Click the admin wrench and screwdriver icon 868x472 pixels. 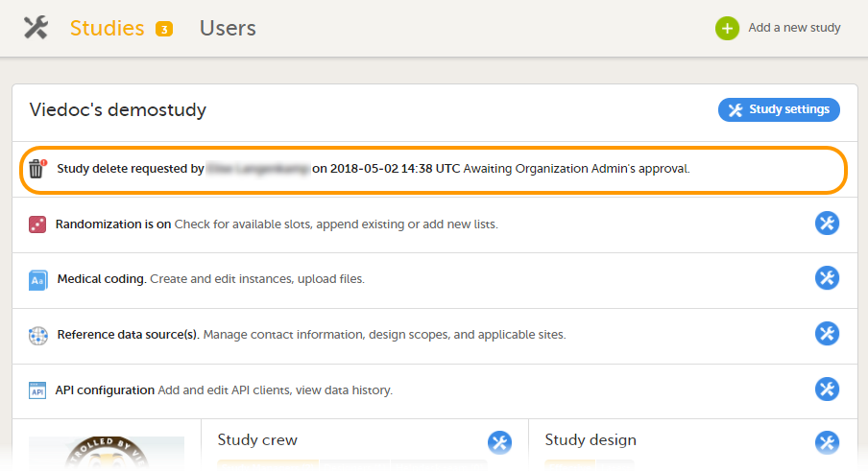36,28
